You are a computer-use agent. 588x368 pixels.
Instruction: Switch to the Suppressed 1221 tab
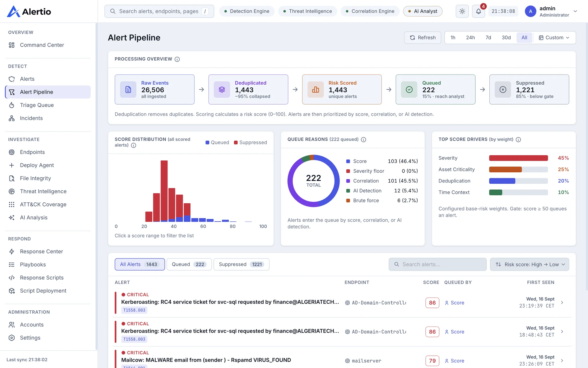(x=241, y=264)
